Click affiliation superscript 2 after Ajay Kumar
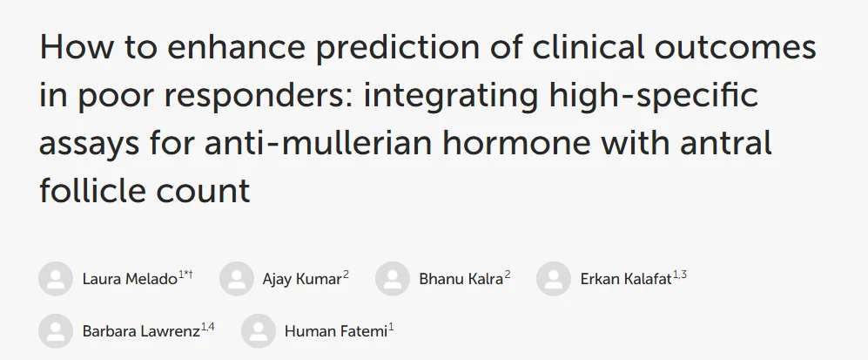Viewport: 868px width, 360px height. point(346,275)
